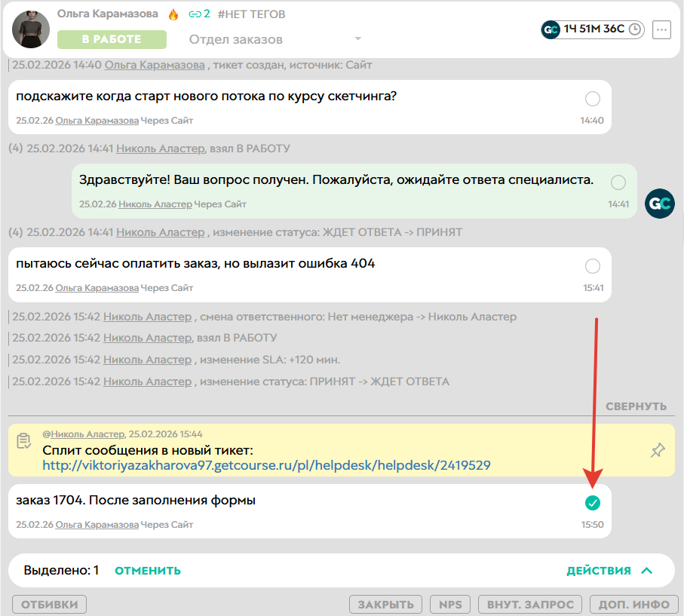Select the Здравствуйте auto-reply message

[x=618, y=182]
